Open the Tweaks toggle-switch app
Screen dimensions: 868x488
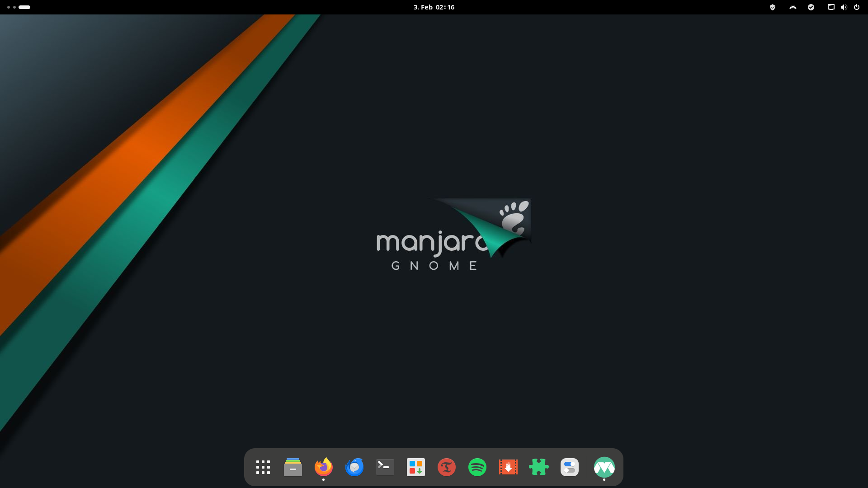(x=570, y=467)
